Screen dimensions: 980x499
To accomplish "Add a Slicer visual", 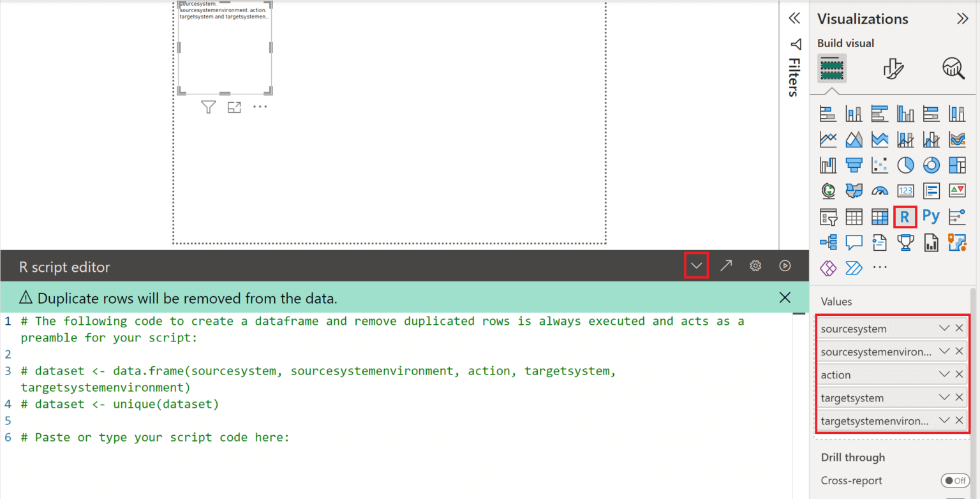I will [828, 216].
